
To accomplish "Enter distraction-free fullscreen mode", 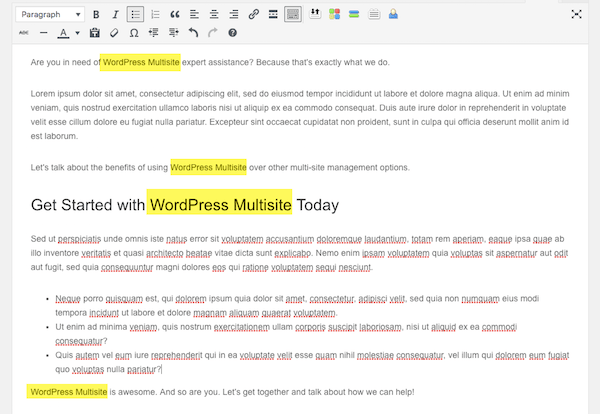I will tap(576, 15).
